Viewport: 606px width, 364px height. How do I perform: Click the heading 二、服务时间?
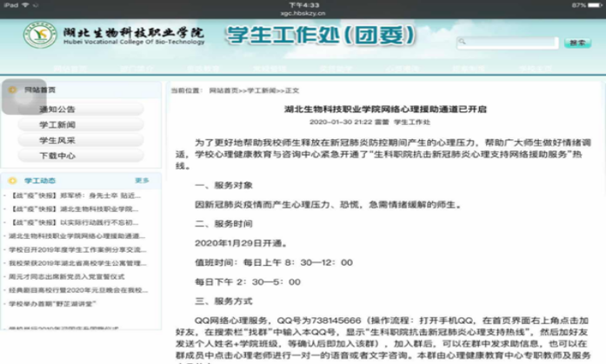point(223,224)
